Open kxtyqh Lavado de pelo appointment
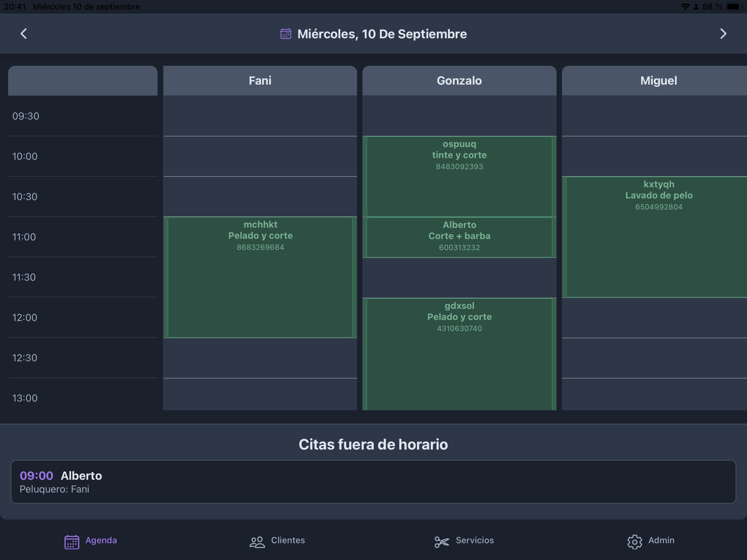747x560 pixels. point(656,237)
